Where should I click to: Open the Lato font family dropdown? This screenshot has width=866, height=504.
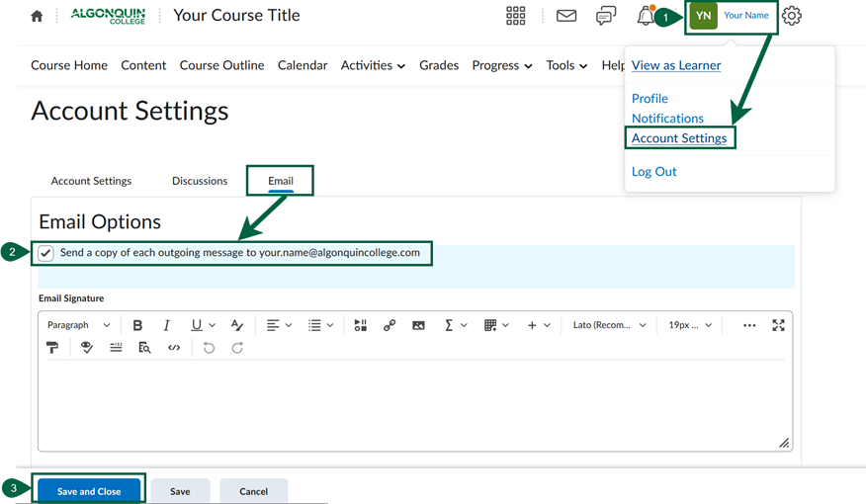610,325
